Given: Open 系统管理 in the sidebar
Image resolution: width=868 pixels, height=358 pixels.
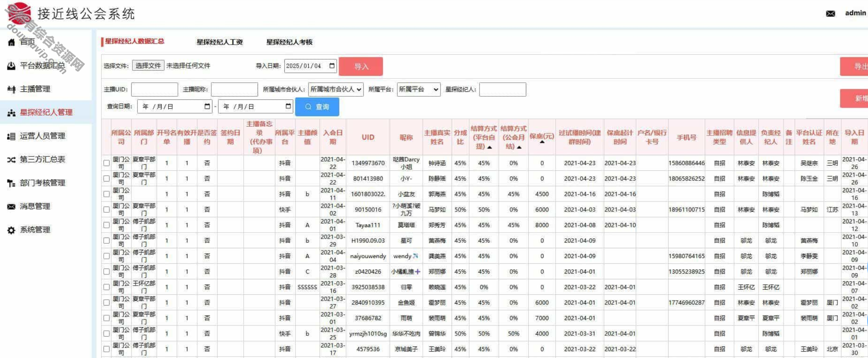Looking at the screenshot, I should click(x=35, y=230).
